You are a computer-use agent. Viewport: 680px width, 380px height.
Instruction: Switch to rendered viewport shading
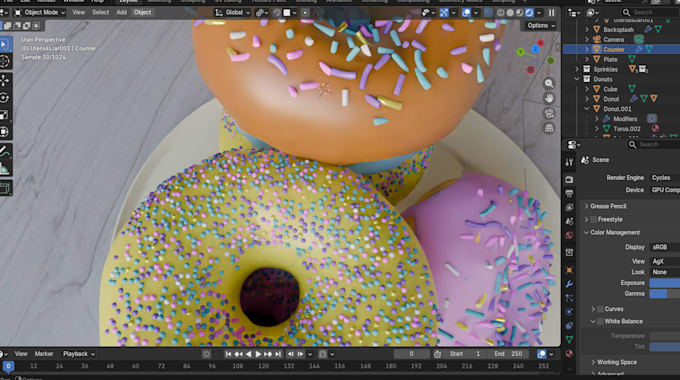[x=529, y=13]
